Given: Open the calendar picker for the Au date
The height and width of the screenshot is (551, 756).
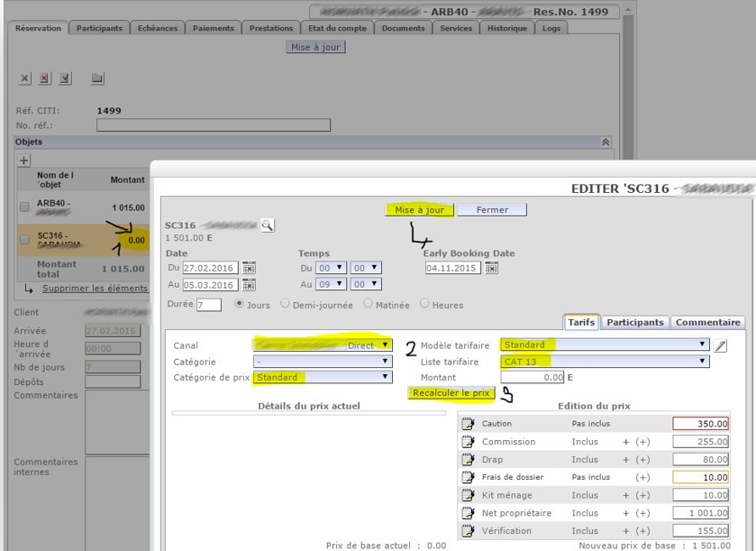Looking at the screenshot, I should pos(250,285).
